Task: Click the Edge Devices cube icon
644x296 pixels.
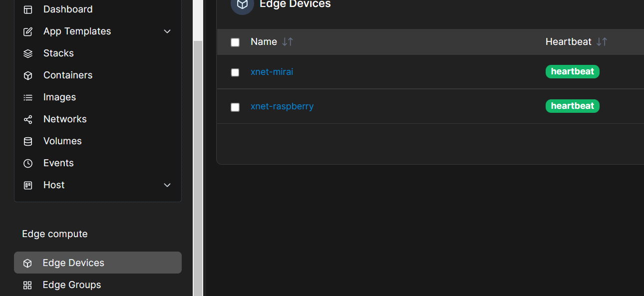Action: (x=27, y=263)
